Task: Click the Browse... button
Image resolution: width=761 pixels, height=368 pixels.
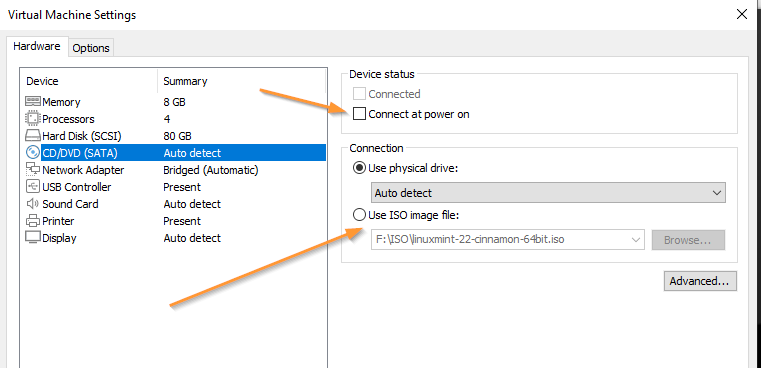Action: pos(688,240)
